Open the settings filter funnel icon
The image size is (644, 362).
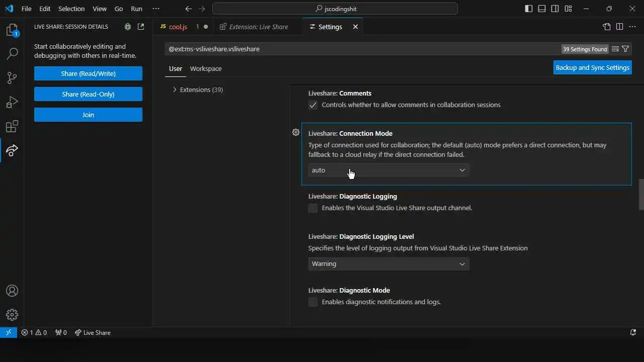click(625, 49)
